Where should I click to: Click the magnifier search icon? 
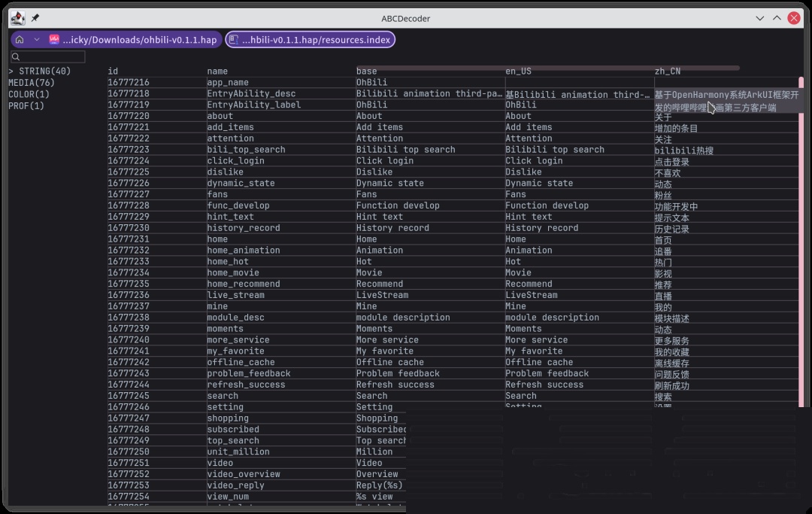(16, 57)
